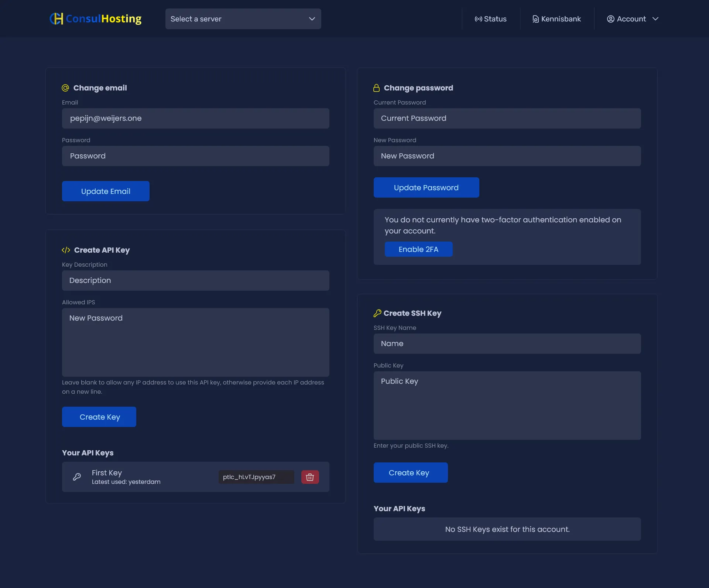Focus the Current Password field
The width and height of the screenshot is (709, 588).
[507, 118]
